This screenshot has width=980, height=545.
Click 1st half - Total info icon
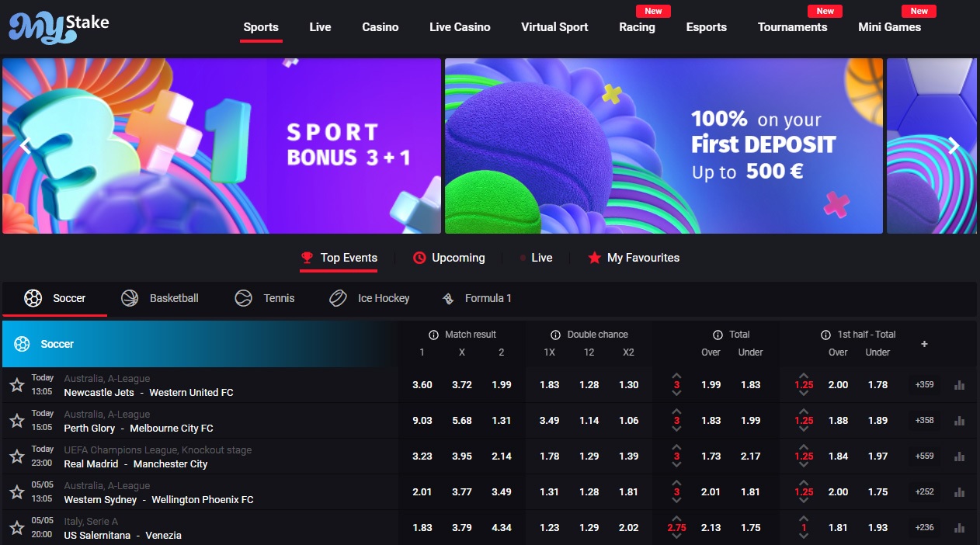[x=825, y=335]
